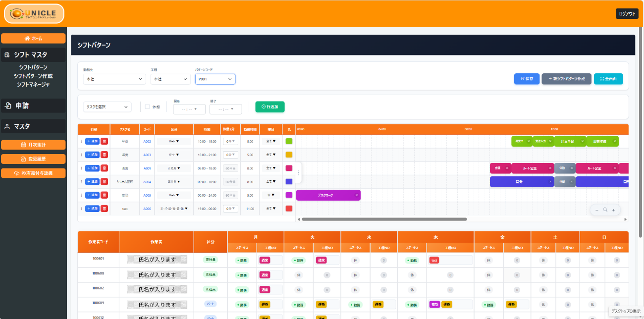
Task: Click the timeline horizontal scrollbar
Action: pos(384,219)
